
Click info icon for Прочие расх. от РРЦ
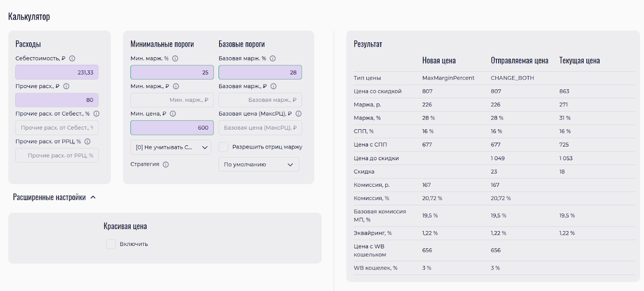coord(88,141)
